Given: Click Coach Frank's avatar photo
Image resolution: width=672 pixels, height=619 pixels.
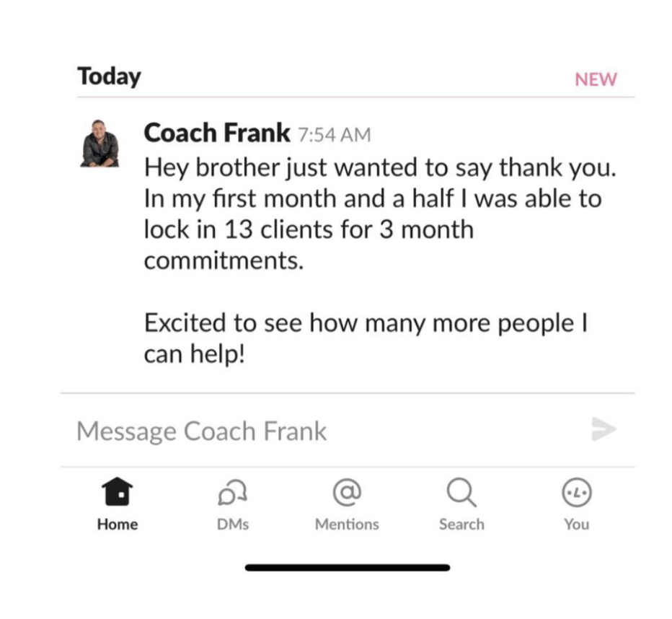Looking at the screenshot, I should pos(100,144).
